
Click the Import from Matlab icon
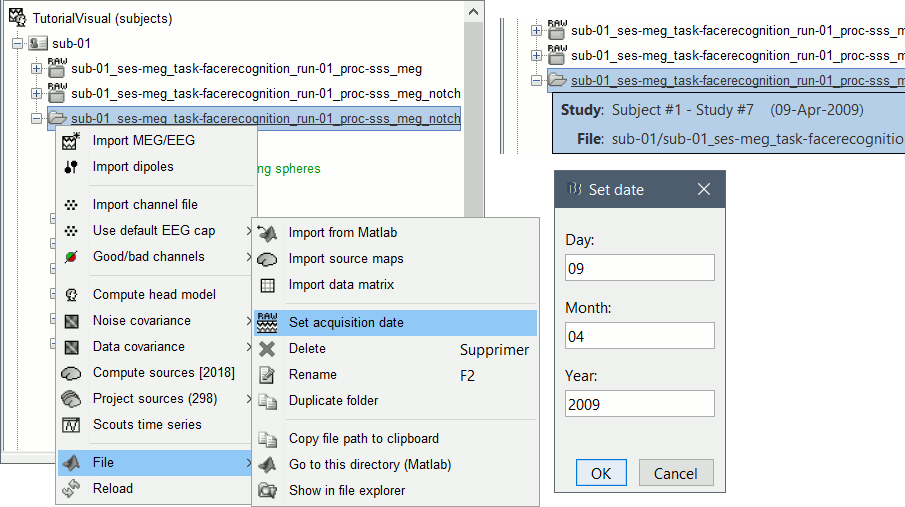click(x=267, y=233)
